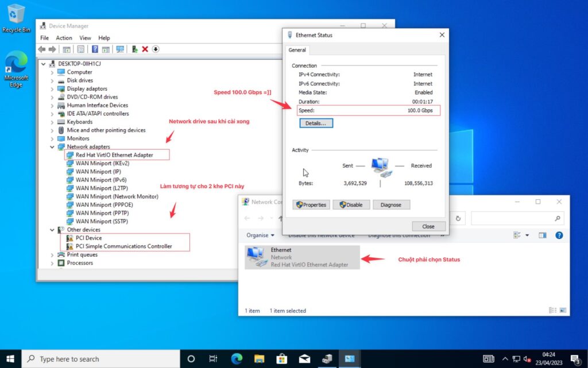The image size is (588, 368).
Task: Click the Disable button in Ethernet Status
Action: coord(351,204)
